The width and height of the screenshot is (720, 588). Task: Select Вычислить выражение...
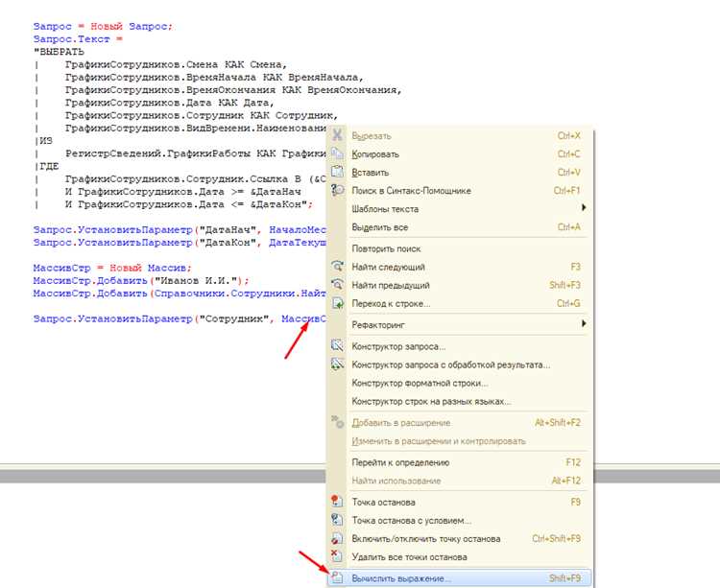(x=459, y=578)
